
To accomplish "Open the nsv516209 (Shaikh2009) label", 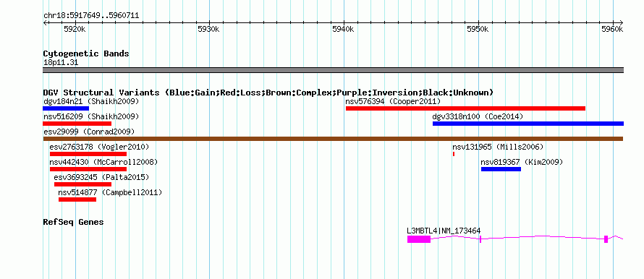I will [x=91, y=116].
